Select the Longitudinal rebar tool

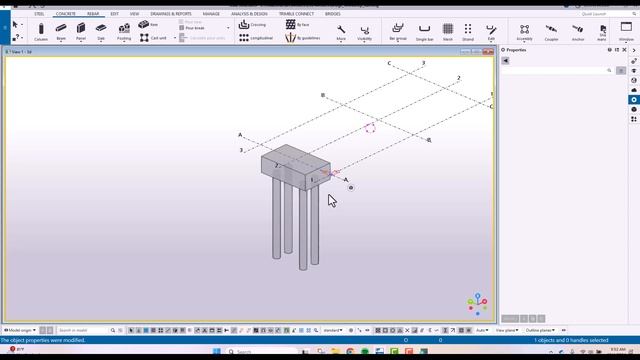click(256, 38)
